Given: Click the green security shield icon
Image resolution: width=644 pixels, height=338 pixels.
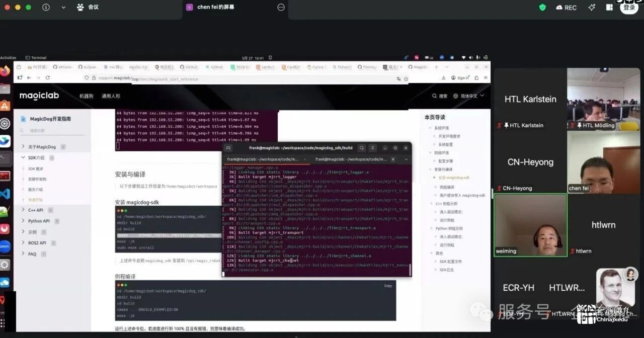Looking at the screenshot, I should point(542,8).
